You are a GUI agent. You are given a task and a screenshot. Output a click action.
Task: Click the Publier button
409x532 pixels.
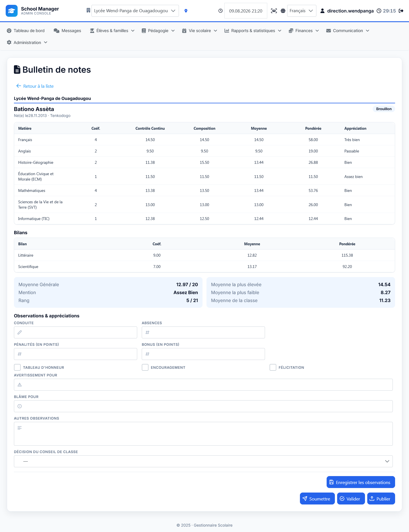(381, 499)
